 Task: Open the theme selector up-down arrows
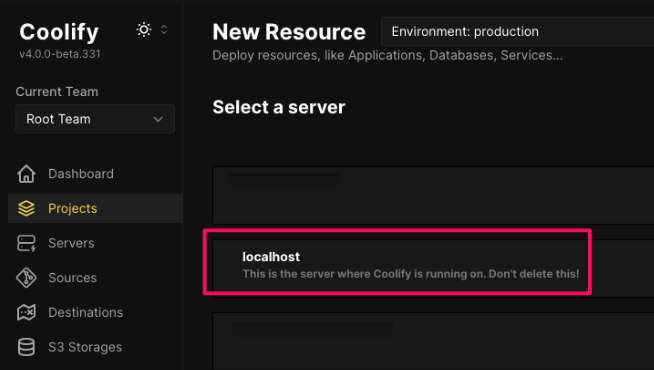(x=164, y=30)
